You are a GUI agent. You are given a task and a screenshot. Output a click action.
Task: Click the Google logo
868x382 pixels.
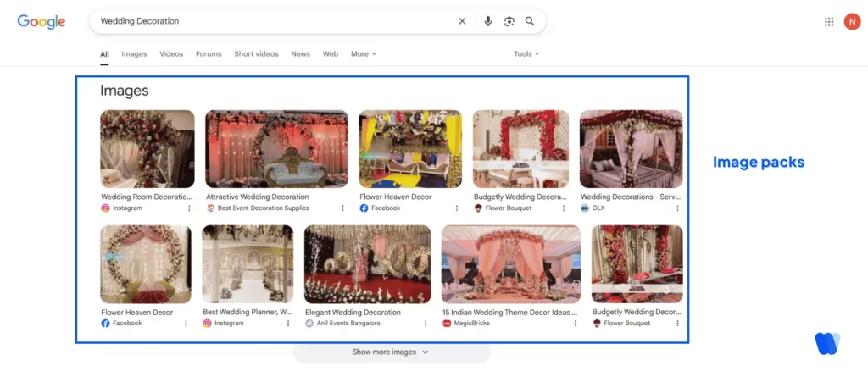[x=42, y=21]
